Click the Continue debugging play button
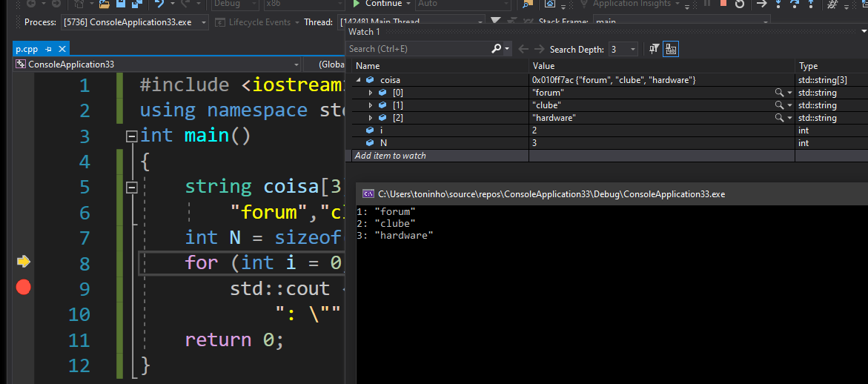868x384 pixels. pos(357,3)
